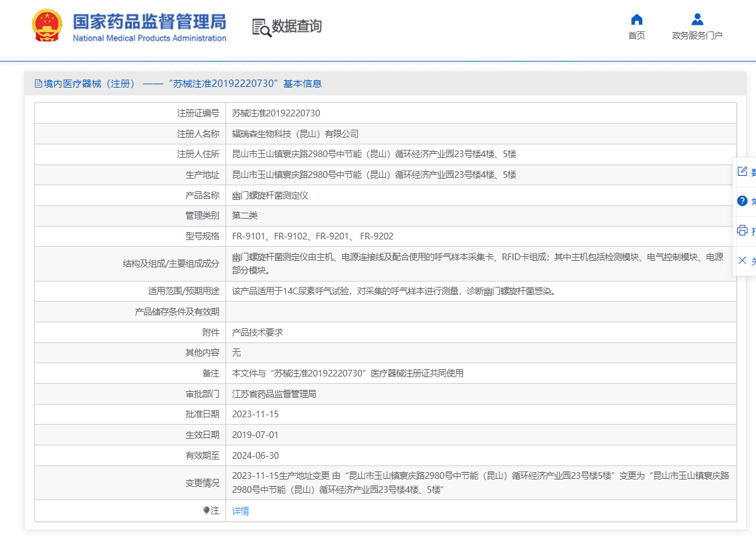The width and height of the screenshot is (756, 537).
Task: Click the 产品储存条件及有效期 label
Action: click(177, 312)
